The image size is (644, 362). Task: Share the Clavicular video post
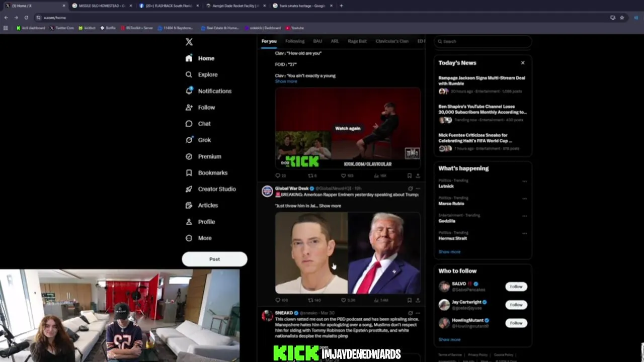[x=418, y=175]
